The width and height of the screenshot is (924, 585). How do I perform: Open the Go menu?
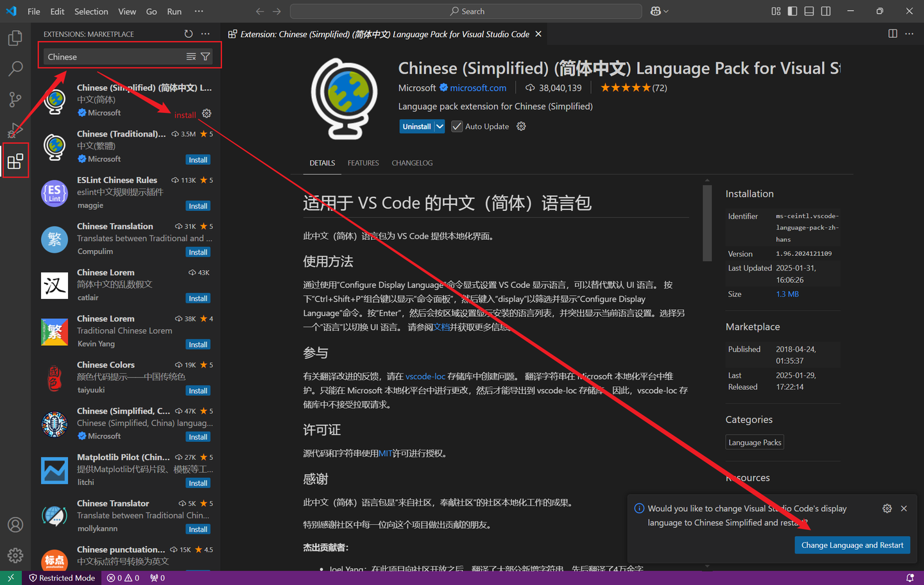[x=151, y=12]
